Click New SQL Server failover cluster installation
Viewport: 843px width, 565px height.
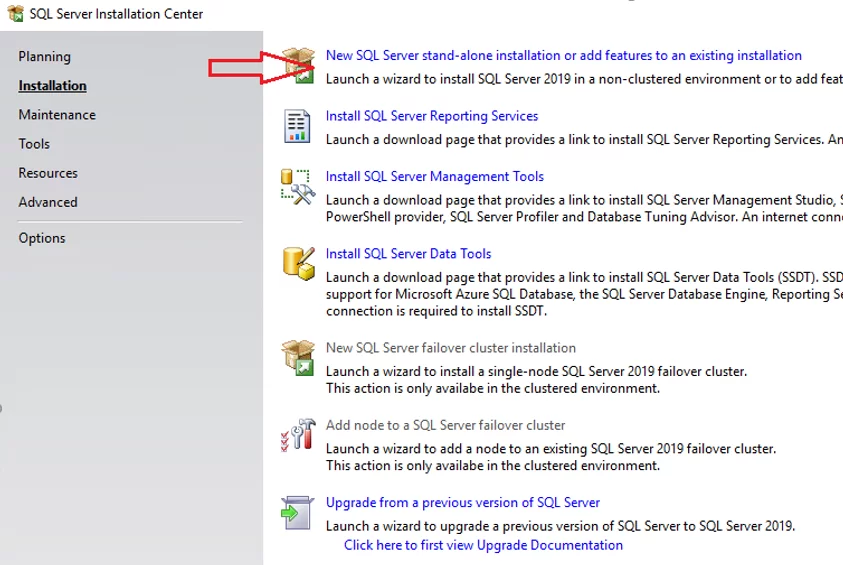coord(451,348)
